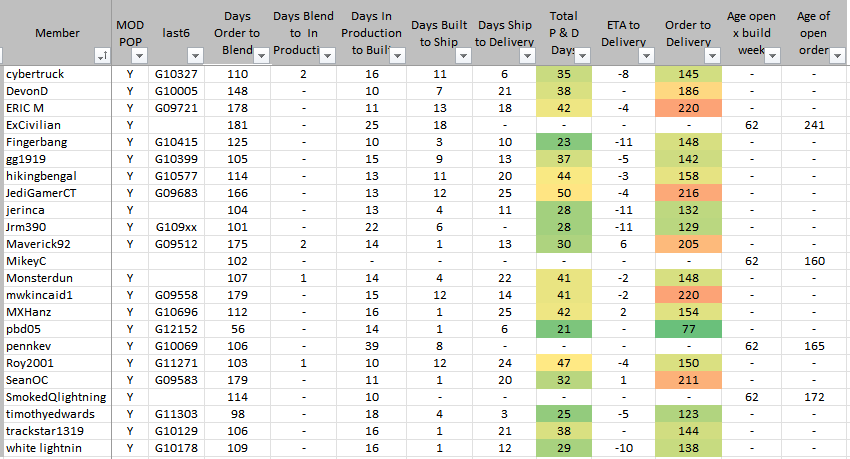Open the Member column sort filter button

(101, 56)
